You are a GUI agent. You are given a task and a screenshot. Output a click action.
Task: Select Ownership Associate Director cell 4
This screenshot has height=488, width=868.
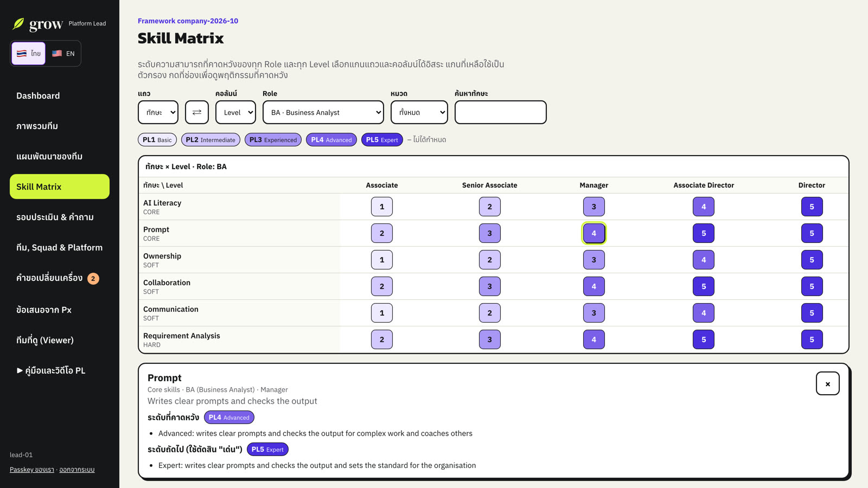pyautogui.click(x=704, y=260)
